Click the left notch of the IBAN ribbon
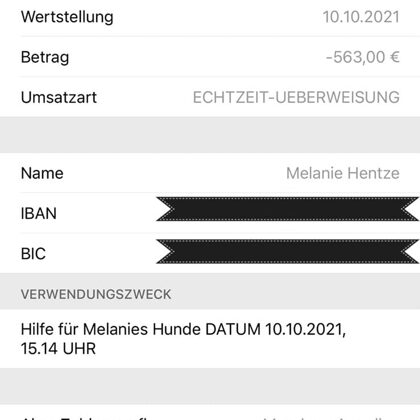This screenshot has width=420, height=420. 166,209
